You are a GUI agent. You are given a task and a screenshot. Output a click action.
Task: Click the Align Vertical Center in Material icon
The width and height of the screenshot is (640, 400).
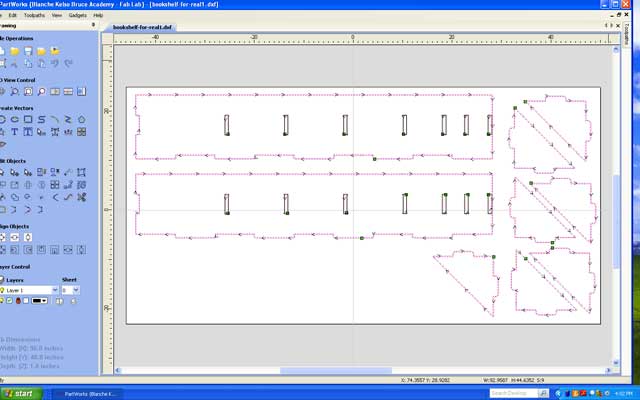(x=28, y=237)
